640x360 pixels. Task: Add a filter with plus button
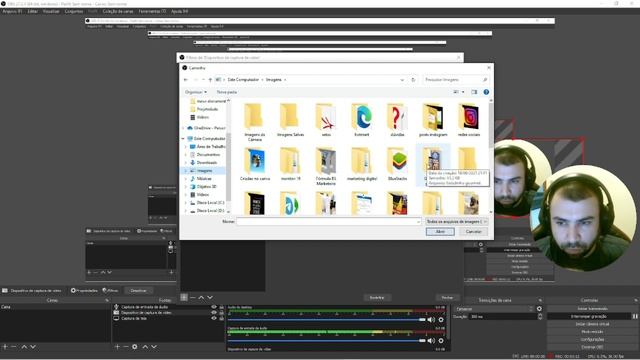point(184,297)
